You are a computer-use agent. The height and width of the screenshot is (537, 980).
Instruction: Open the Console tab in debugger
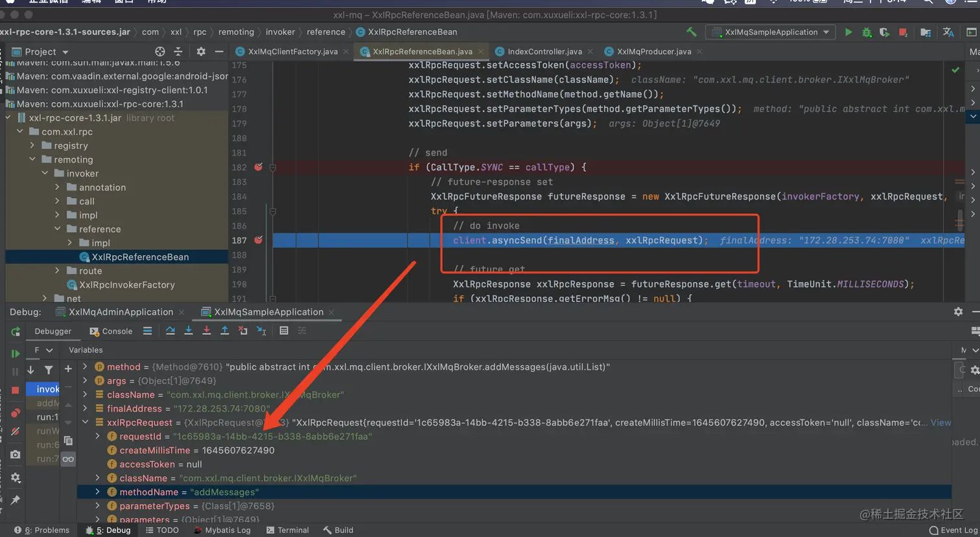[111, 331]
